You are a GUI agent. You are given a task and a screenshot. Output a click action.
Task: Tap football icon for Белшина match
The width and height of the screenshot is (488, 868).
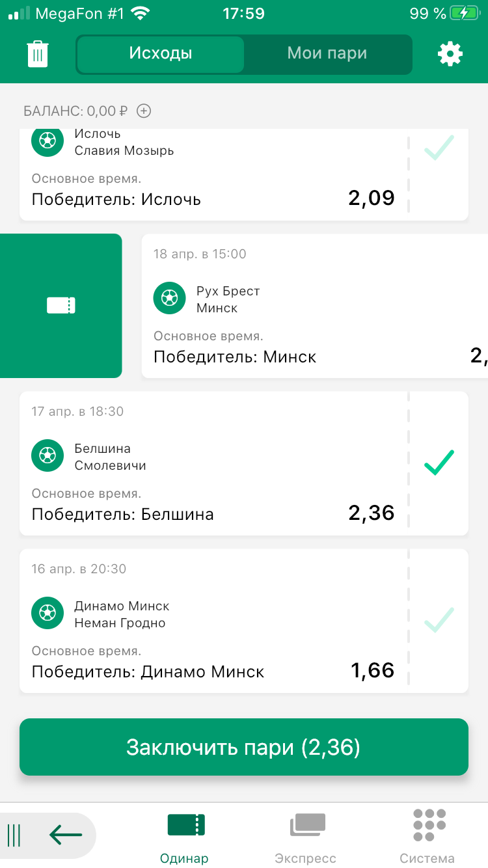(47, 455)
